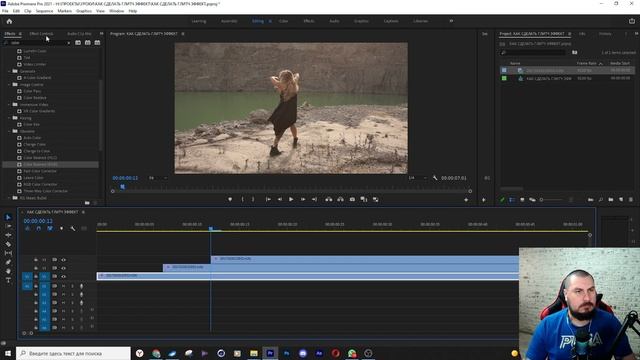Open the Window menu
Viewport: 640px width, 360px height.
coord(116,11)
